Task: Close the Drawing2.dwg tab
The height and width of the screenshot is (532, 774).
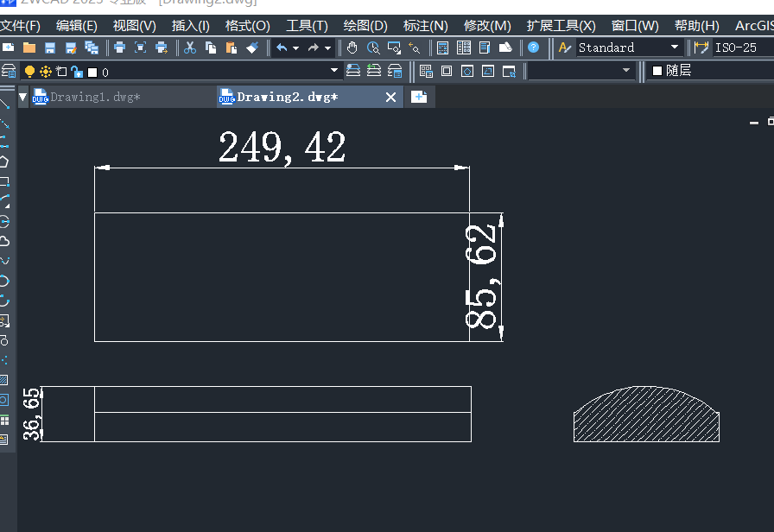Action: (x=390, y=98)
